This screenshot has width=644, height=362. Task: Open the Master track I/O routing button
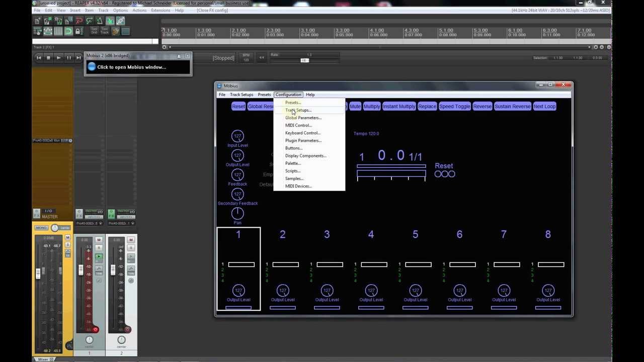48,211
